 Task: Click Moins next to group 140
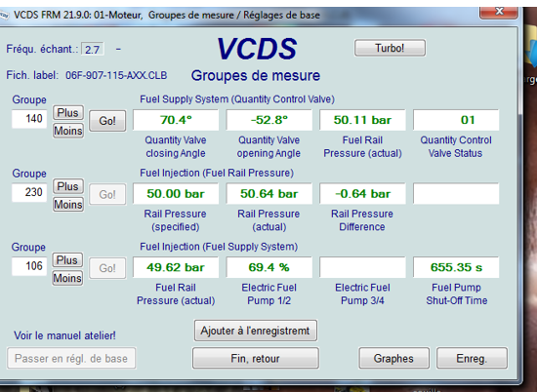(67, 131)
